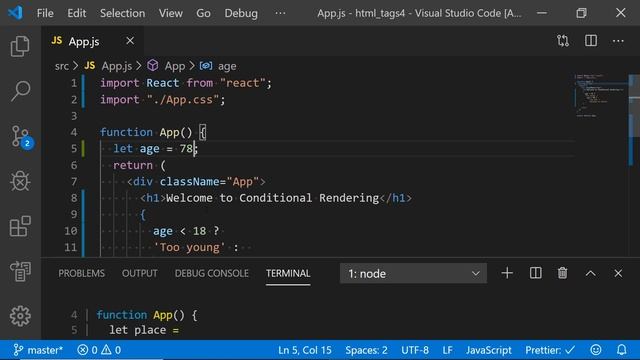Open Changes compare icon in editor toolbar
The width and height of the screenshot is (640, 360).
563,41
